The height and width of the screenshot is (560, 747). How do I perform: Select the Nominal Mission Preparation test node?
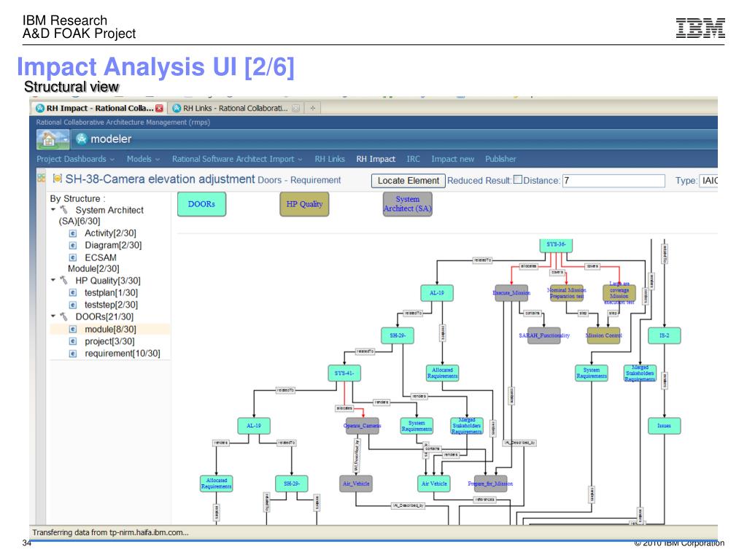[566, 293]
